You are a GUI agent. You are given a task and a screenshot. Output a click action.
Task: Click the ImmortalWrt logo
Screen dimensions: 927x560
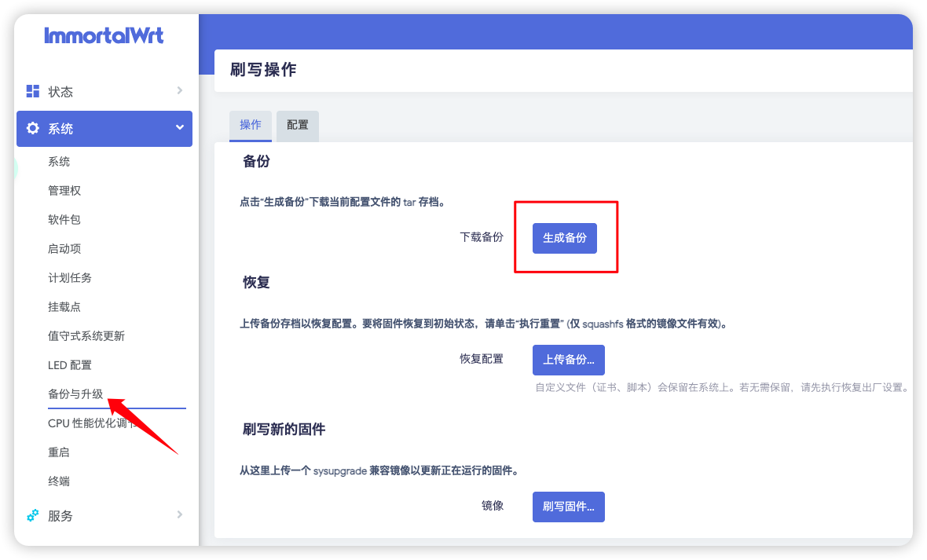click(x=104, y=35)
